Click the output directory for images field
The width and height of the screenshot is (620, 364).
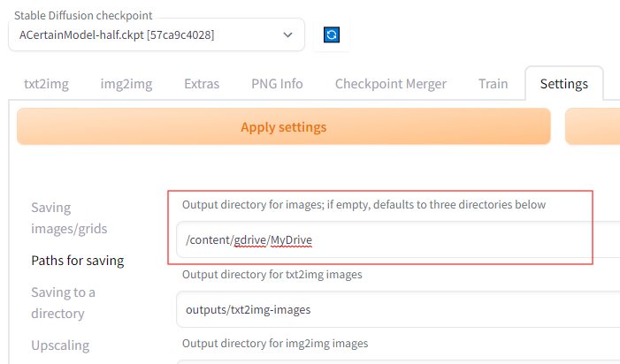(398, 239)
